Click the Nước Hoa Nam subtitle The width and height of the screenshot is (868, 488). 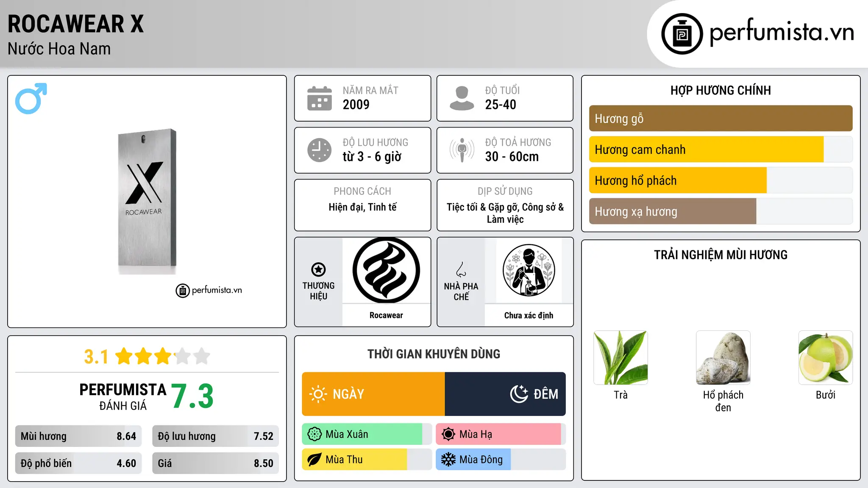[x=59, y=49]
